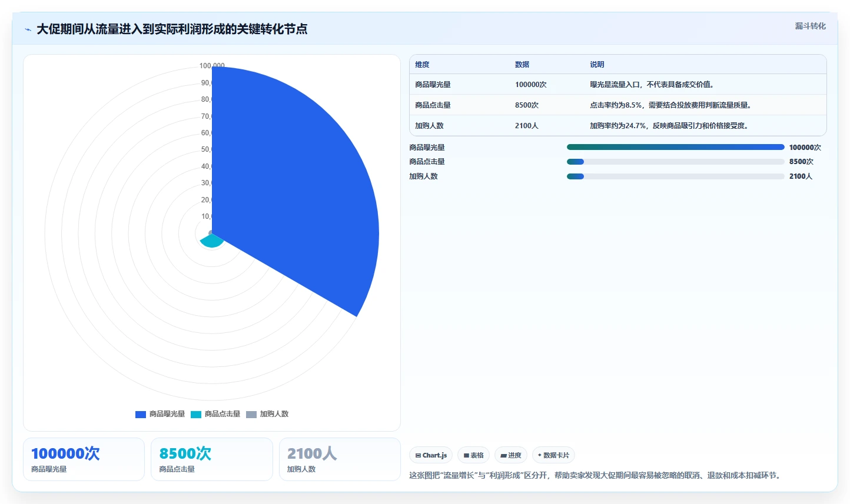
Task: Click the 商品曝光量 progress bar
Action: click(x=676, y=147)
